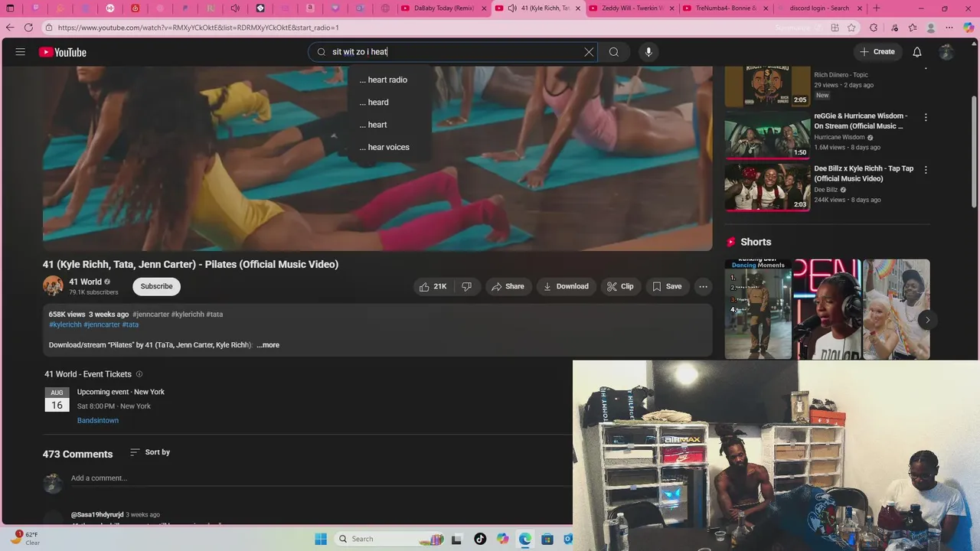Click the Windows taskbar Search box

[391, 539]
